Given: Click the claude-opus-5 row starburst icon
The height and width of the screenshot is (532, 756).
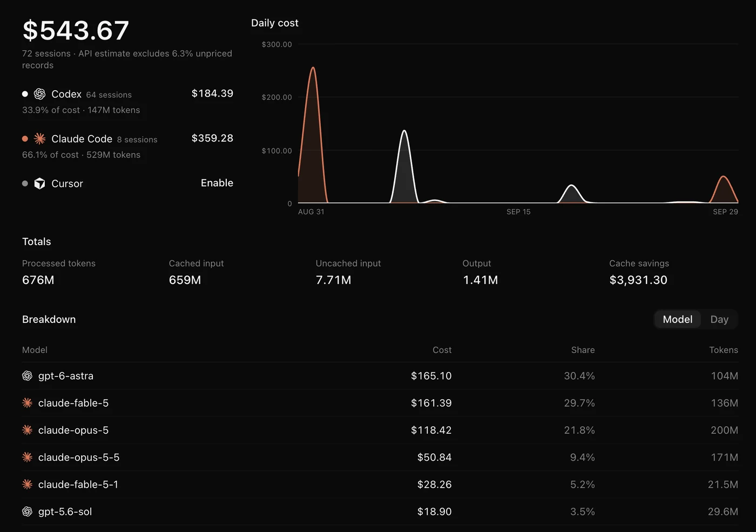Looking at the screenshot, I should coord(27,430).
